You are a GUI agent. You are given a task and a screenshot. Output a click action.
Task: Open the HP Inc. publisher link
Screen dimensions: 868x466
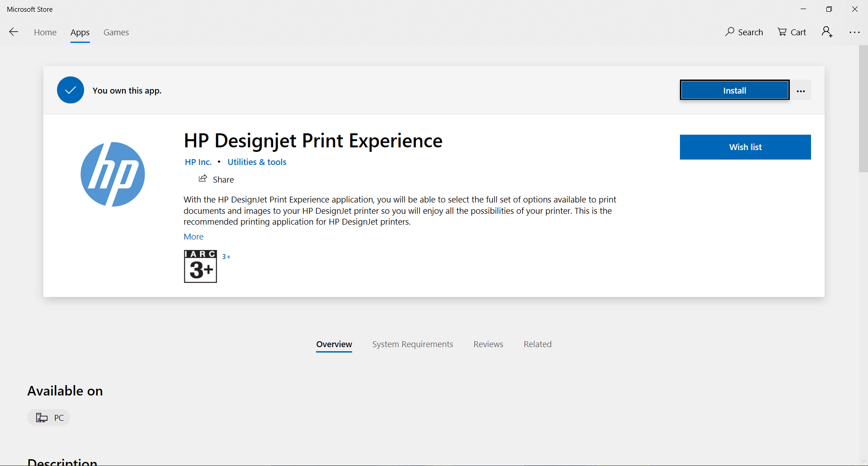(x=198, y=162)
